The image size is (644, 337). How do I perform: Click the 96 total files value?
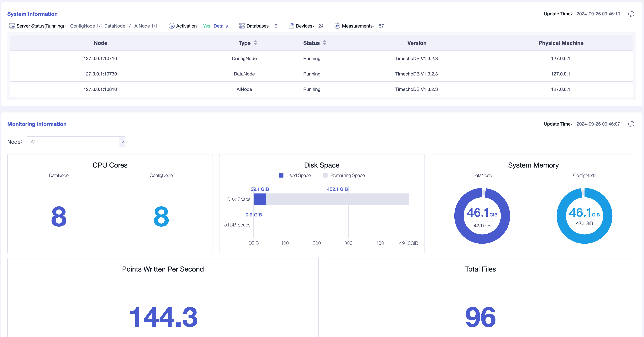pos(480,317)
